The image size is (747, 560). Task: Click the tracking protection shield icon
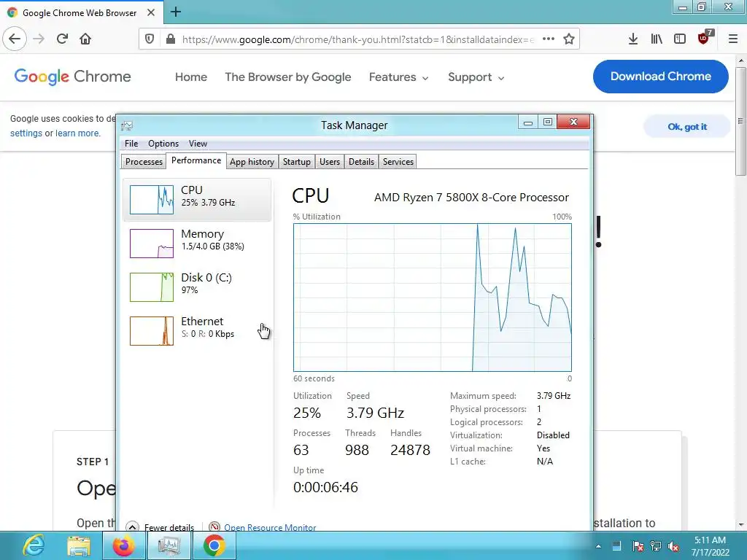coord(150,39)
